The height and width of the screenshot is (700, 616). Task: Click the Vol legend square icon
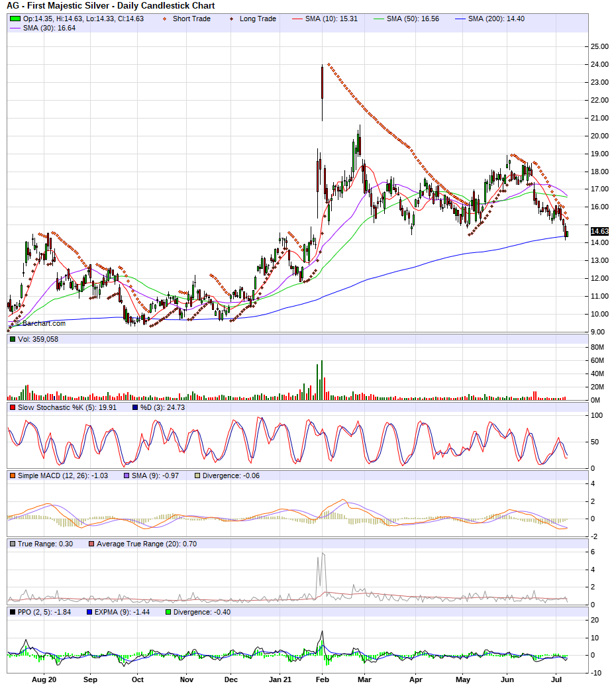[13, 339]
